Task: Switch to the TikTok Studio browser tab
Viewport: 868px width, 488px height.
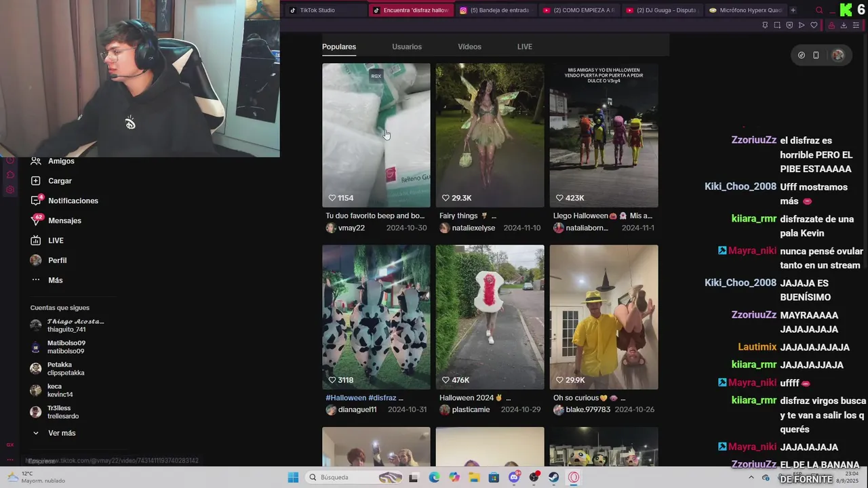Action: pyautogui.click(x=324, y=10)
